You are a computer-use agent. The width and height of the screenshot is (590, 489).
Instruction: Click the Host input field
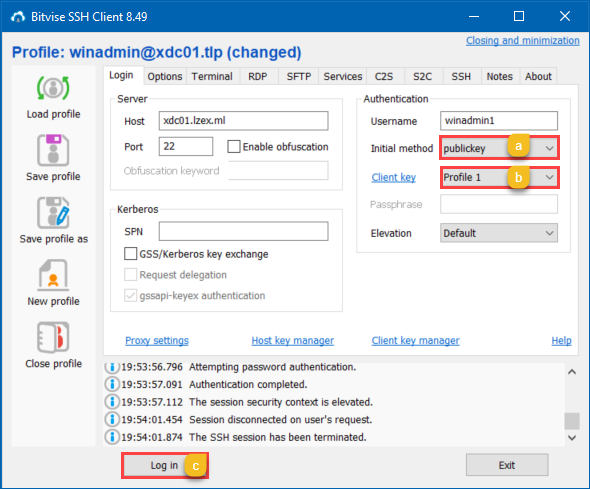coord(243,121)
